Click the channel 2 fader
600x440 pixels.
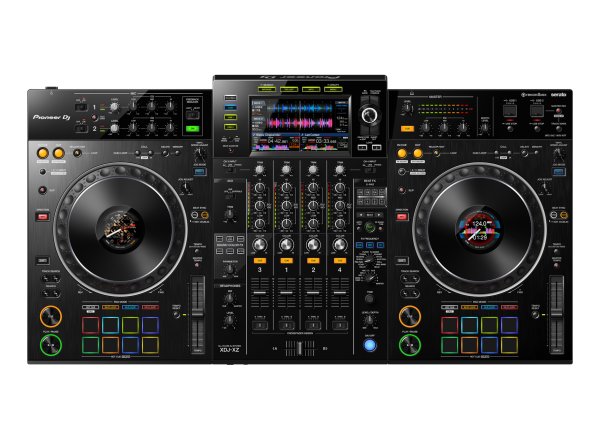pyautogui.click(x=313, y=293)
